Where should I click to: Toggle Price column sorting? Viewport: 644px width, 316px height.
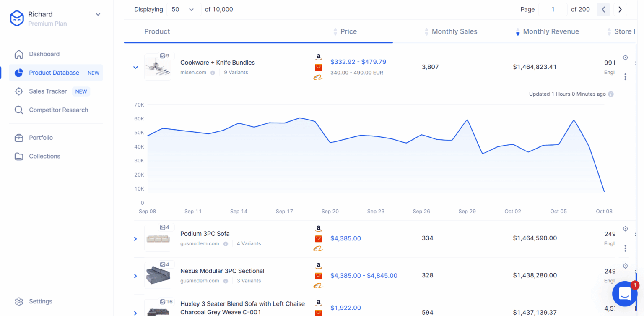pos(335,31)
